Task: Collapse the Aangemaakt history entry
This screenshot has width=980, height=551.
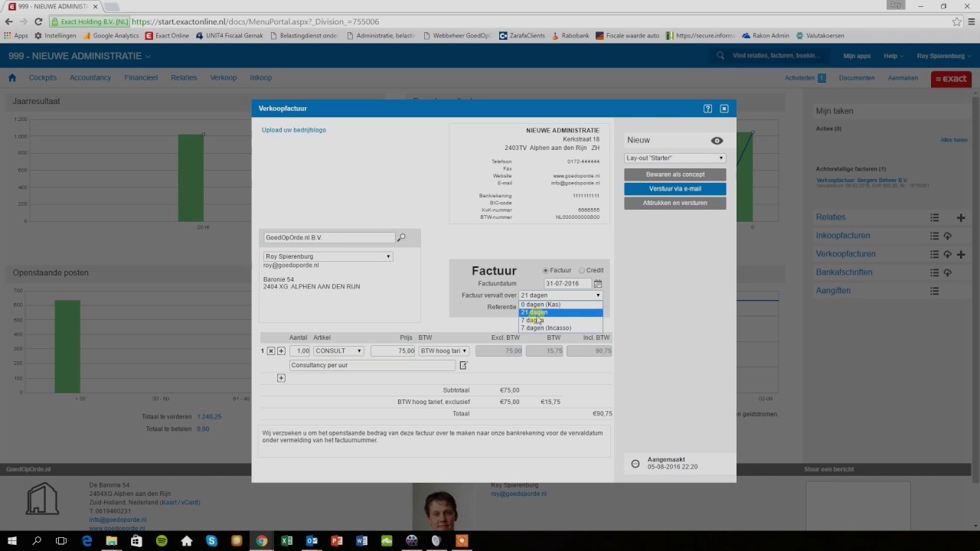Action: pyautogui.click(x=635, y=463)
